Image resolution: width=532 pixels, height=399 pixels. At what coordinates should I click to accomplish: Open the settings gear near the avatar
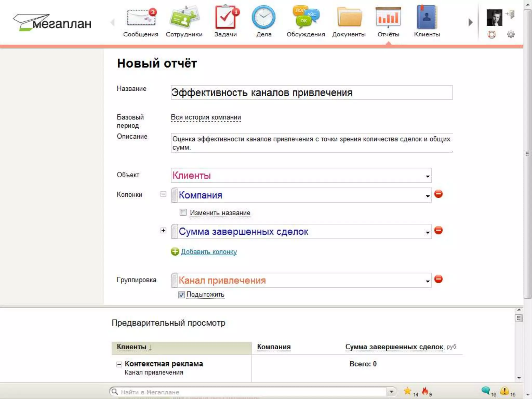coord(511,34)
